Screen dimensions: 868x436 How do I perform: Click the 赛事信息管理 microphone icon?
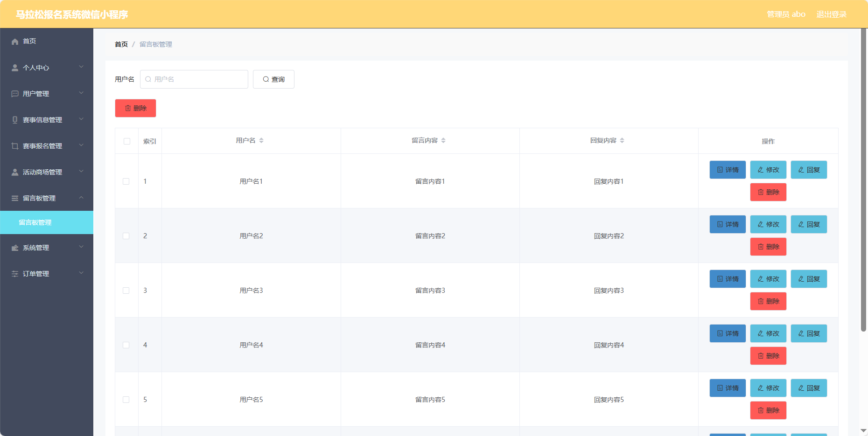(x=15, y=120)
